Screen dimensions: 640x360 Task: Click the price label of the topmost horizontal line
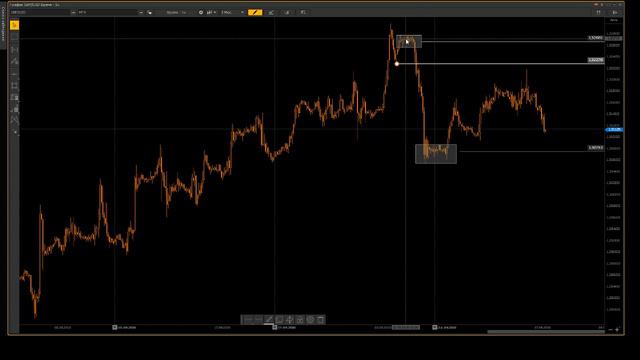point(596,38)
